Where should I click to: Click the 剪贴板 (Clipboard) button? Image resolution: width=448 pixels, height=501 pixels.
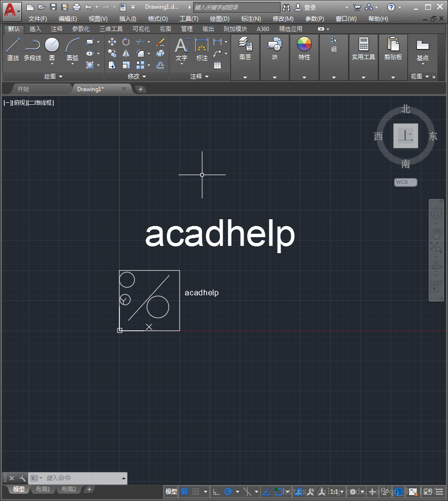[393, 49]
